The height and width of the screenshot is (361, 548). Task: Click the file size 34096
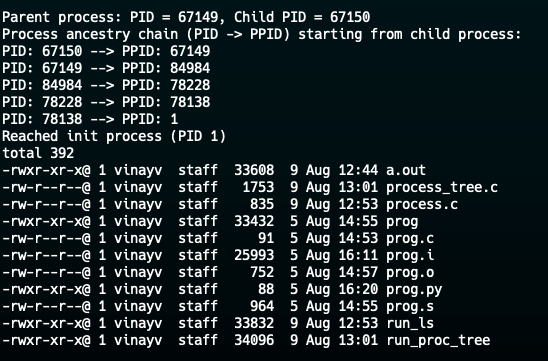tap(254, 340)
